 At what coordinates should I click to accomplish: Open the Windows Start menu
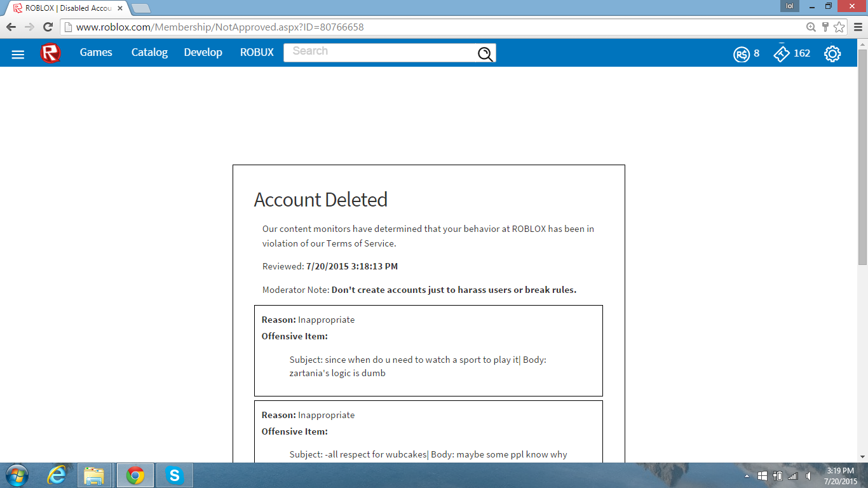(x=17, y=475)
